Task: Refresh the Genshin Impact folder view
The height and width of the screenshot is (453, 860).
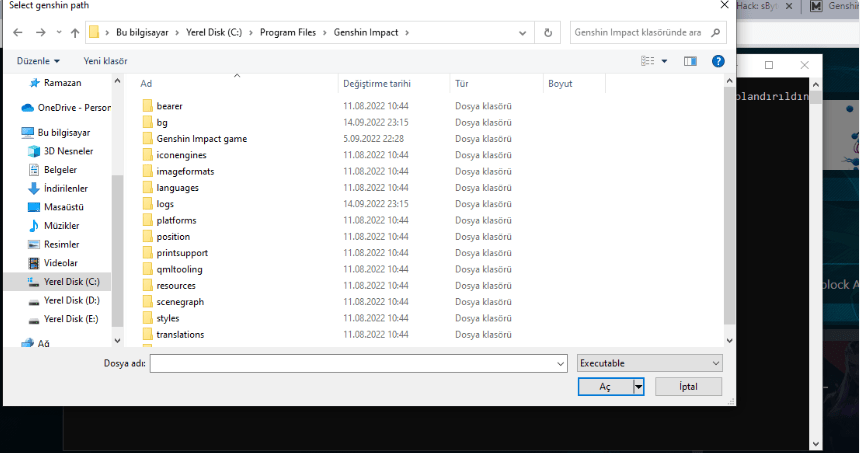Action: (548, 32)
